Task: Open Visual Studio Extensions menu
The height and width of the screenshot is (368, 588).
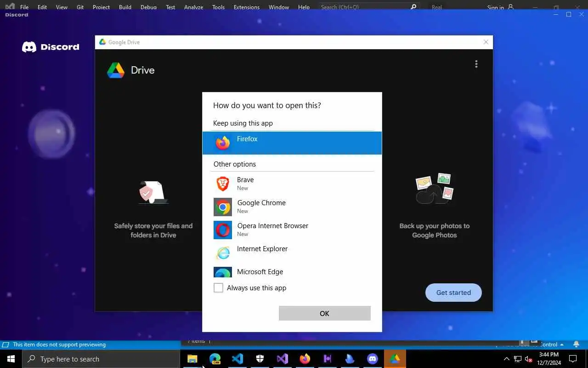Action: 247,7
